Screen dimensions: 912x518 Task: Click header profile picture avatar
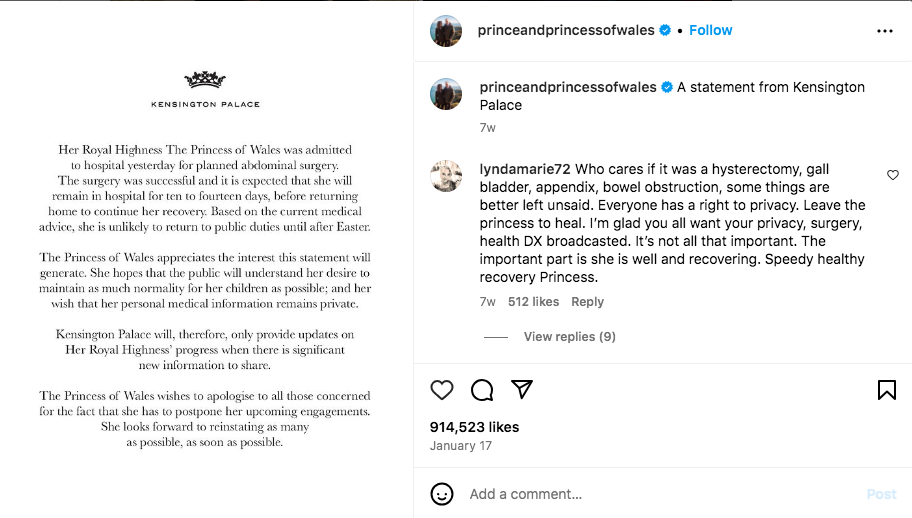tap(446, 31)
